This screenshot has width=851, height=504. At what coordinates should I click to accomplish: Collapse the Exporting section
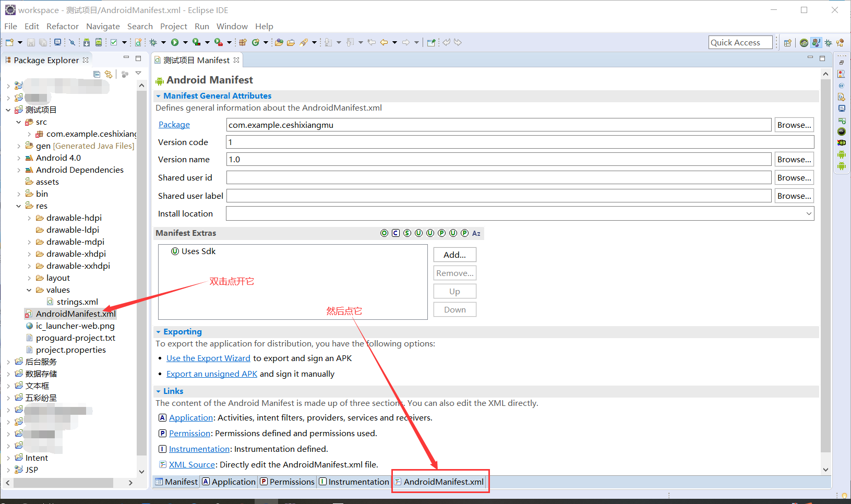click(x=159, y=331)
